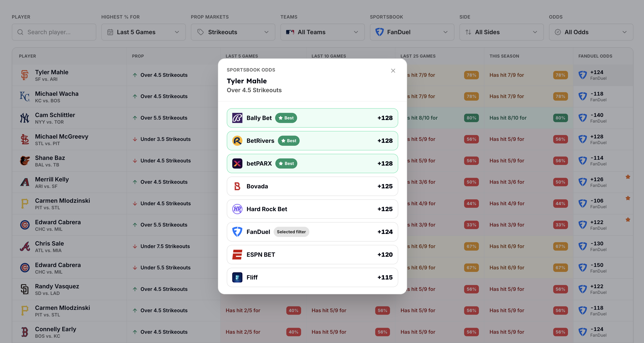Screen dimensions: 644x343
Task: Click the ESPN BET logo icon
Action: pyautogui.click(x=237, y=255)
